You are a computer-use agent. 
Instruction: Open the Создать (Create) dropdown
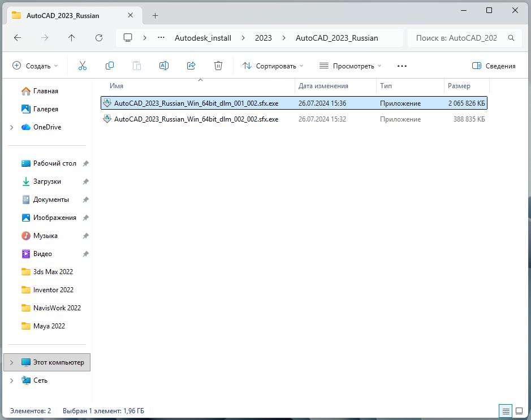click(x=35, y=66)
